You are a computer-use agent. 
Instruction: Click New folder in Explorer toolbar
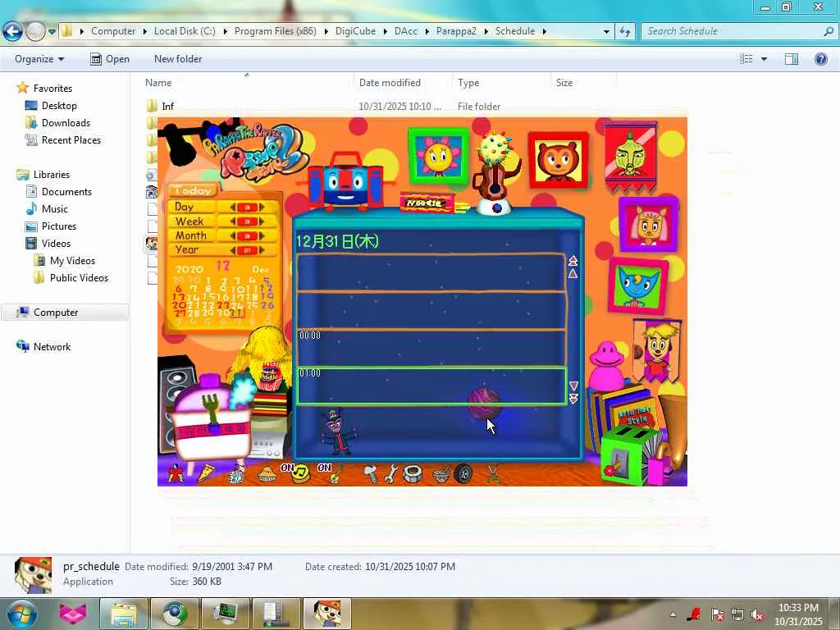[x=178, y=59]
